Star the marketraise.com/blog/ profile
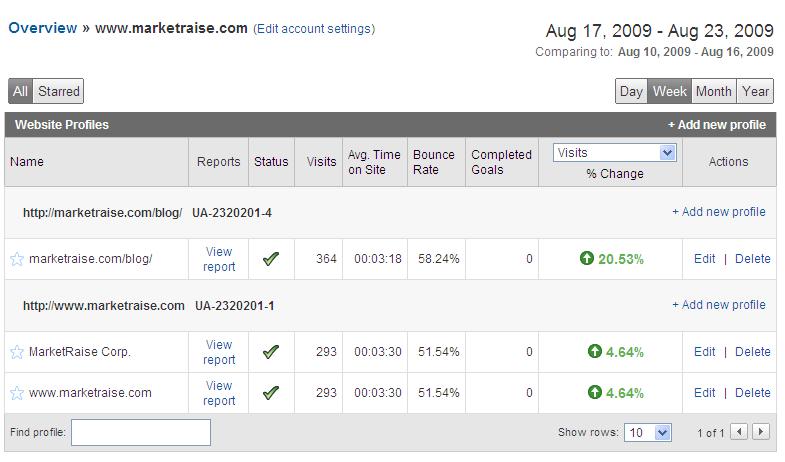785x462 pixels. click(17, 259)
